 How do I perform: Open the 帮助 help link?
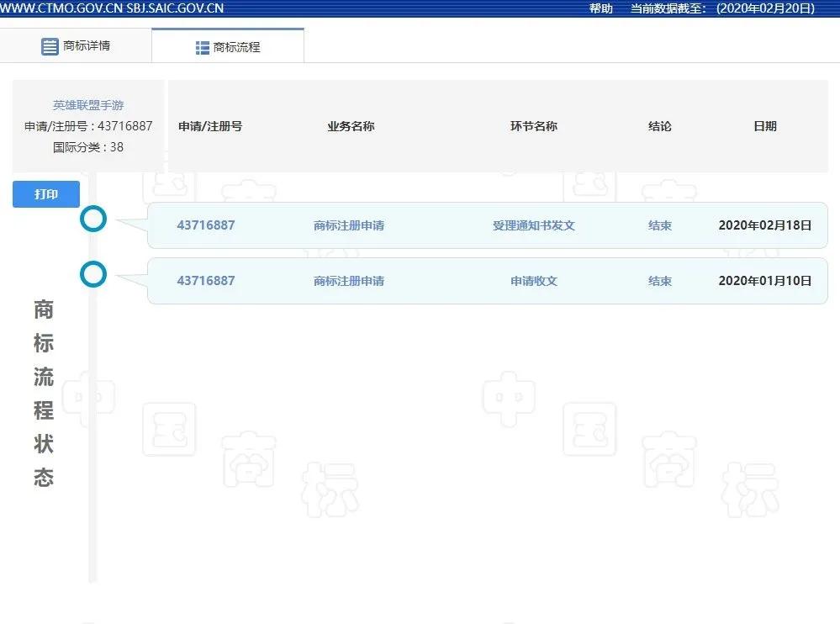point(600,8)
